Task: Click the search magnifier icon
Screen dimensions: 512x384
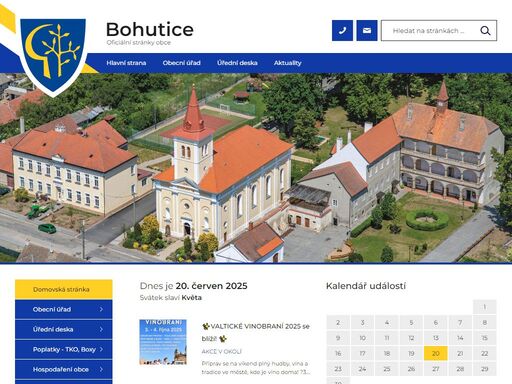Action: tap(485, 31)
